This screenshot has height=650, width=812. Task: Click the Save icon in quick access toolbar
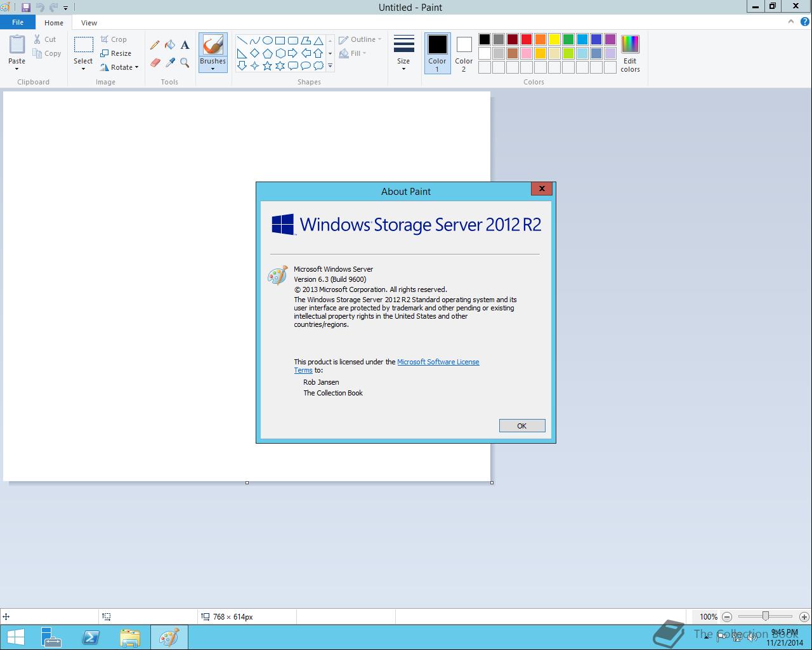point(26,8)
